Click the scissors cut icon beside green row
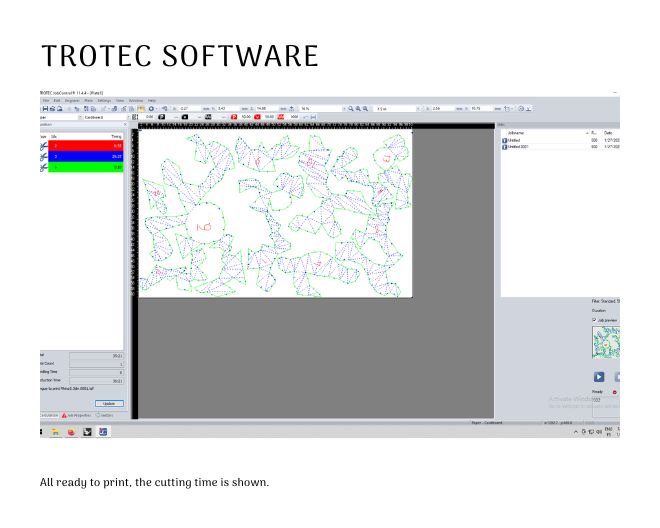Screen dimensions: 660x528 click(x=44, y=168)
